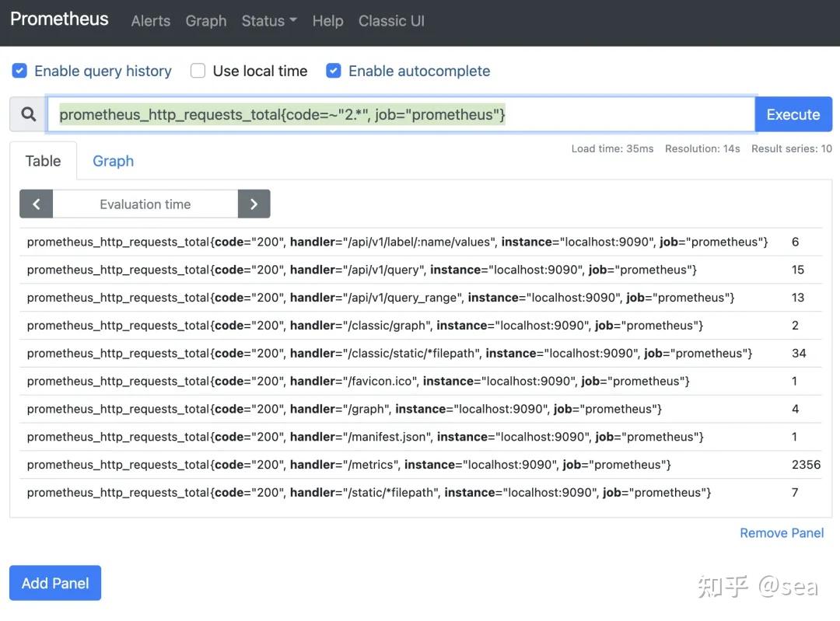Screen dimensions: 840x621
Task: Switch to Classic UI
Action: tap(391, 21)
